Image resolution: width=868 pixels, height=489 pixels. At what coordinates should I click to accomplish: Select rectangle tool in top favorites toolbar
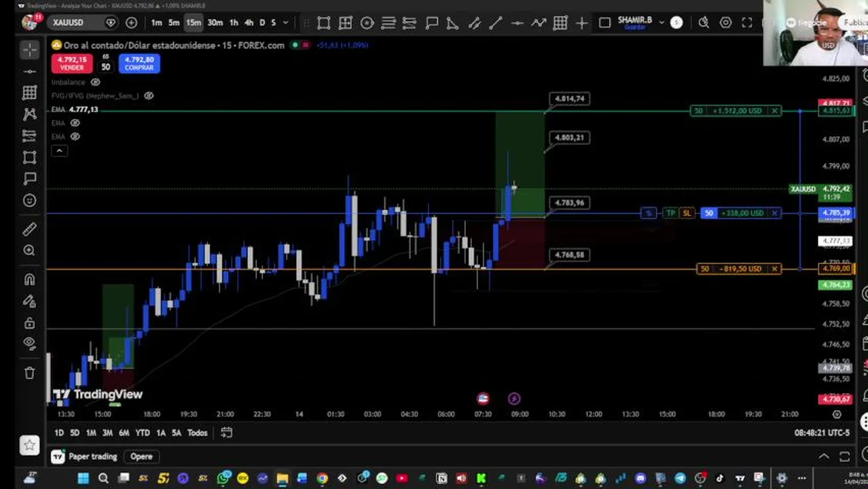[324, 23]
